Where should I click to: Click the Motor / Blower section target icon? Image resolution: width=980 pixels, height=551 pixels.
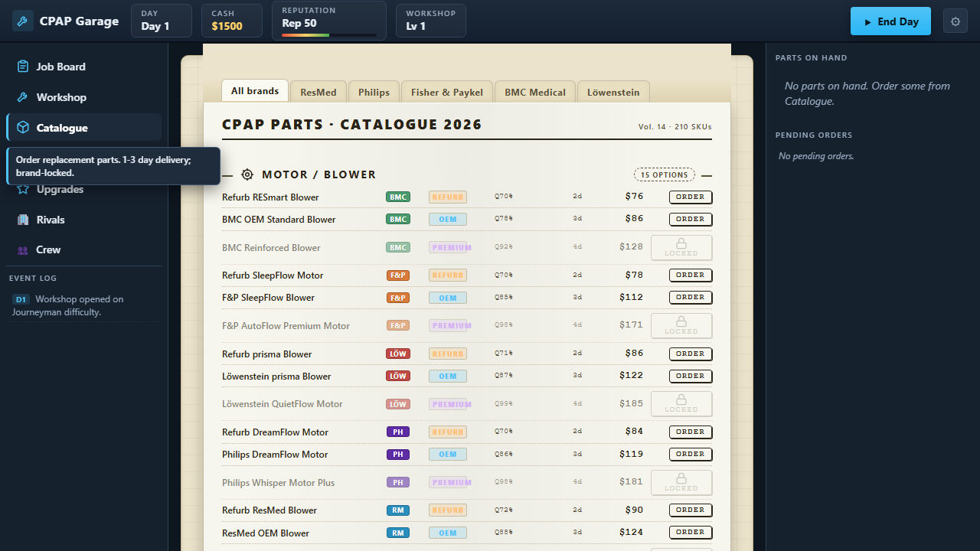[x=247, y=174]
